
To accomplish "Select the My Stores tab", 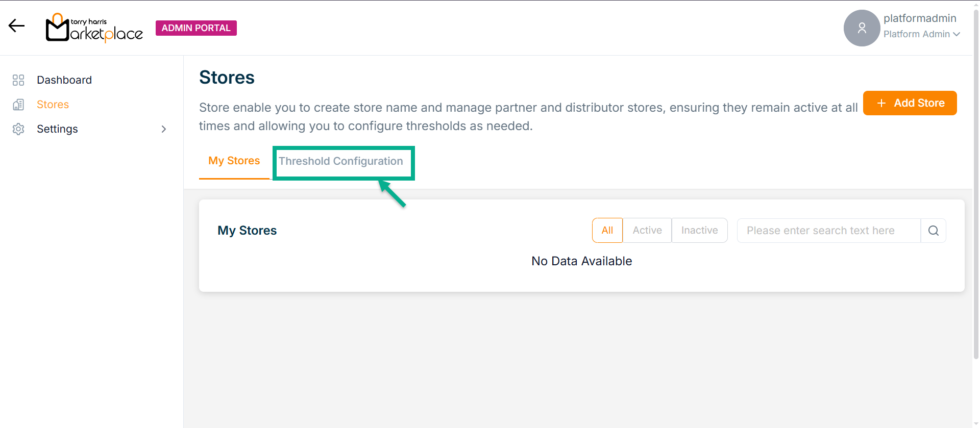I will pyautogui.click(x=234, y=161).
